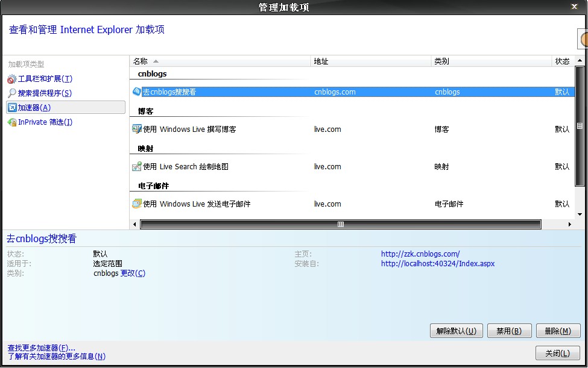Click the 搜索提供程序 magnifier icon
588x368 pixels.
(12, 93)
